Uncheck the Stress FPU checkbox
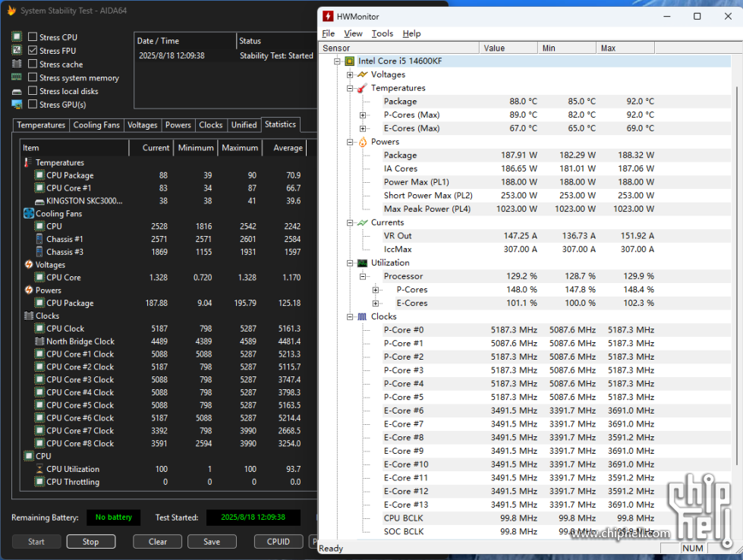 click(33, 50)
